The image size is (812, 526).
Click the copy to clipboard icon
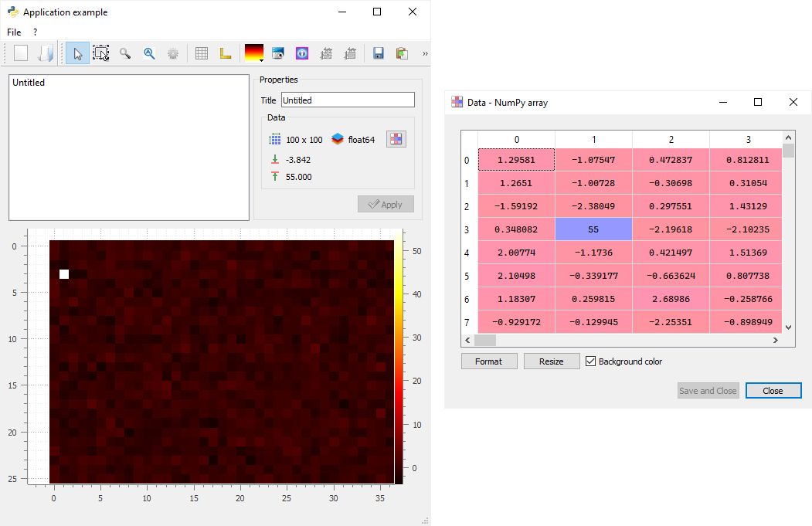tap(402, 53)
